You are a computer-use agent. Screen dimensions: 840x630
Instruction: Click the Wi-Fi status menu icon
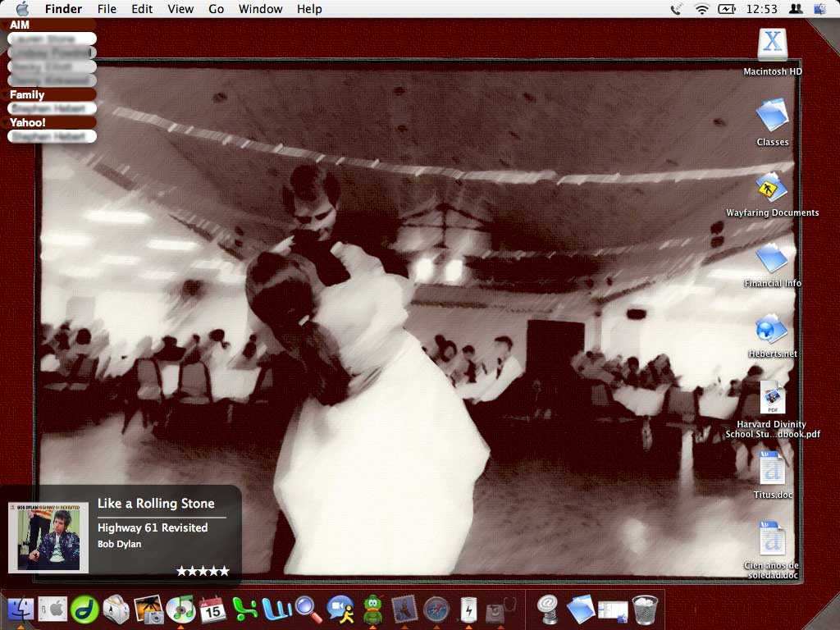click(701, 9)
